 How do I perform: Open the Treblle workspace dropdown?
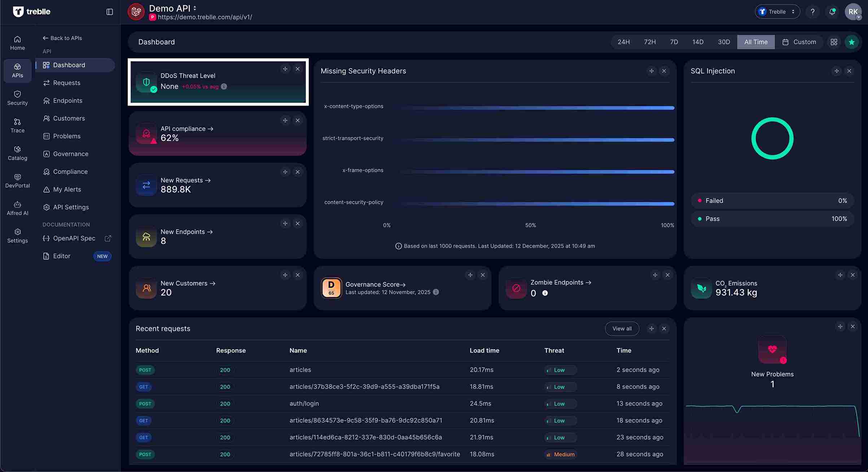tap(777, 11)
